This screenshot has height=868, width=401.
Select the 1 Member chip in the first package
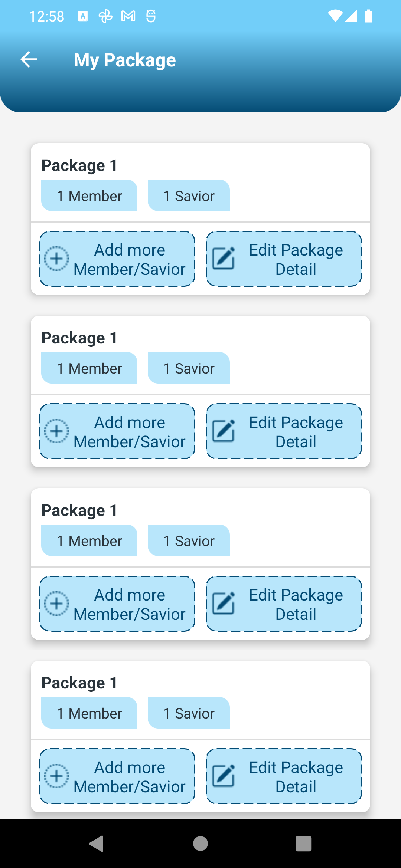point(89,195)
